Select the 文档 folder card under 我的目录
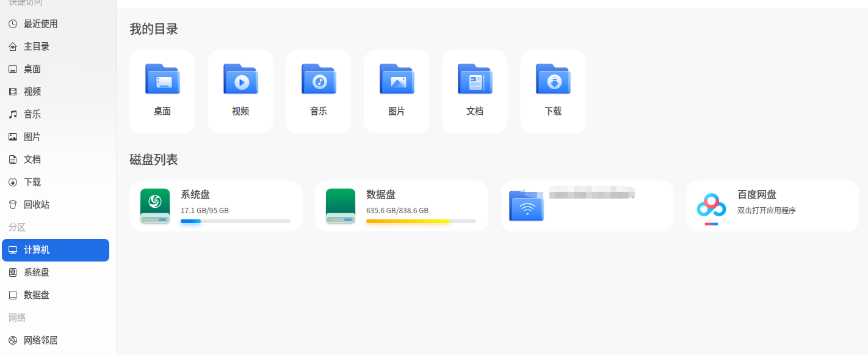The image size is (868, 355). click(x=475, y=92)
